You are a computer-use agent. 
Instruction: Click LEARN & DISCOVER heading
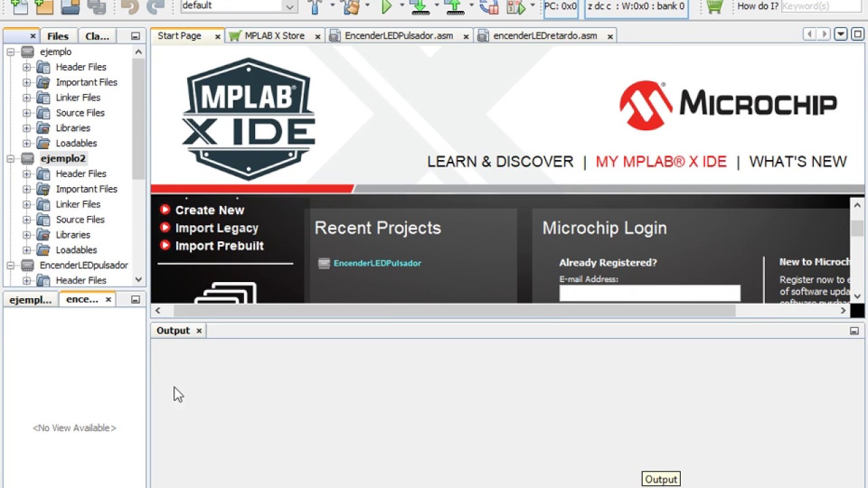pos(500,162)
